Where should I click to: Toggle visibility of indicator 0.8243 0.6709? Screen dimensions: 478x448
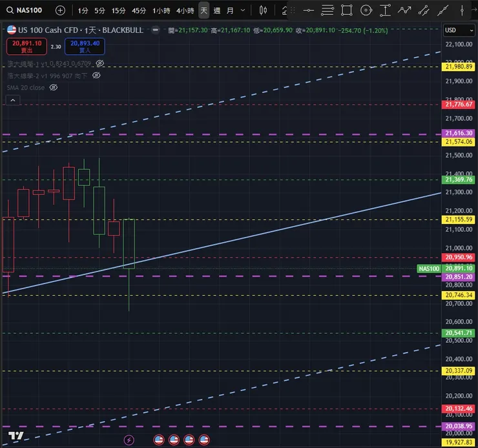[x=100, y=63]
